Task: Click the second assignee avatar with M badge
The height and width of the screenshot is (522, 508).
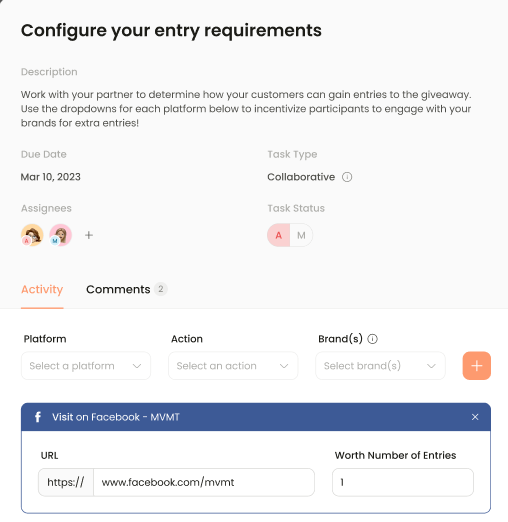Action: coord(60,235)
